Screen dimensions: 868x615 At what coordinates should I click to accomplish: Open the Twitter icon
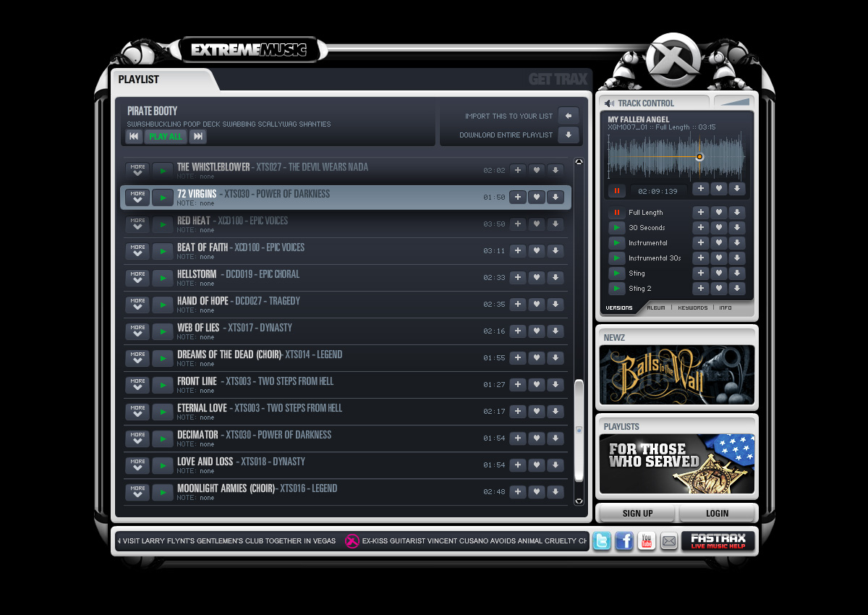(602, 540)
